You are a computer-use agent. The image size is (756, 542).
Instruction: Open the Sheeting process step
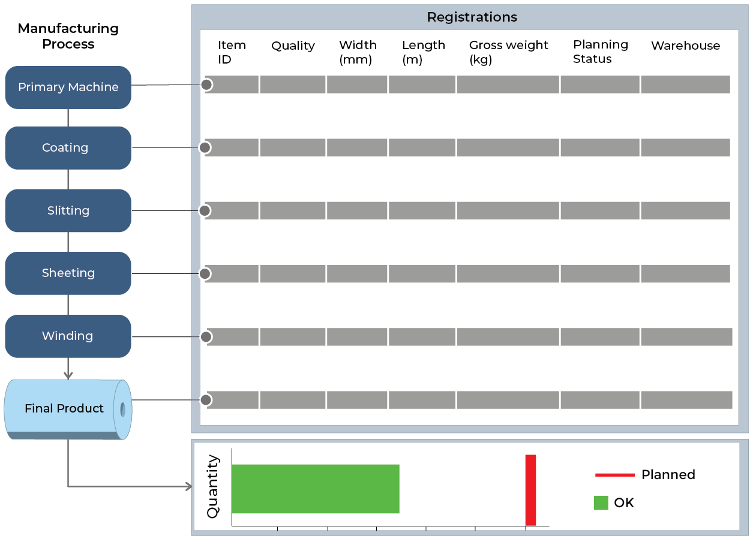point(68,273)
